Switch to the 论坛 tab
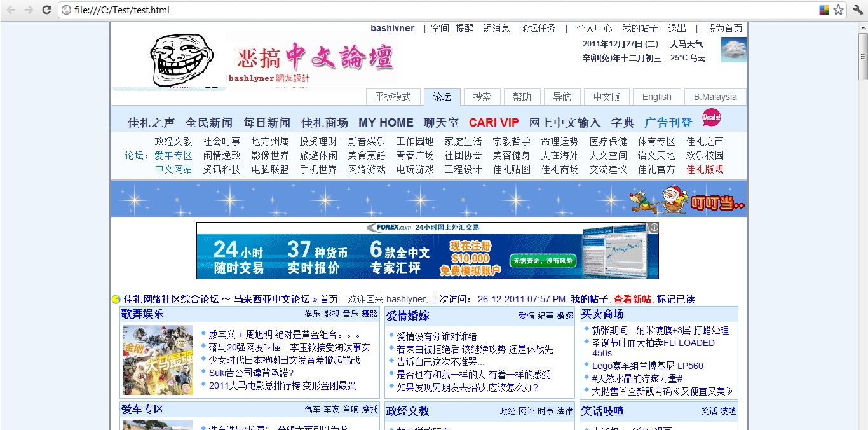 click(442, 97)
